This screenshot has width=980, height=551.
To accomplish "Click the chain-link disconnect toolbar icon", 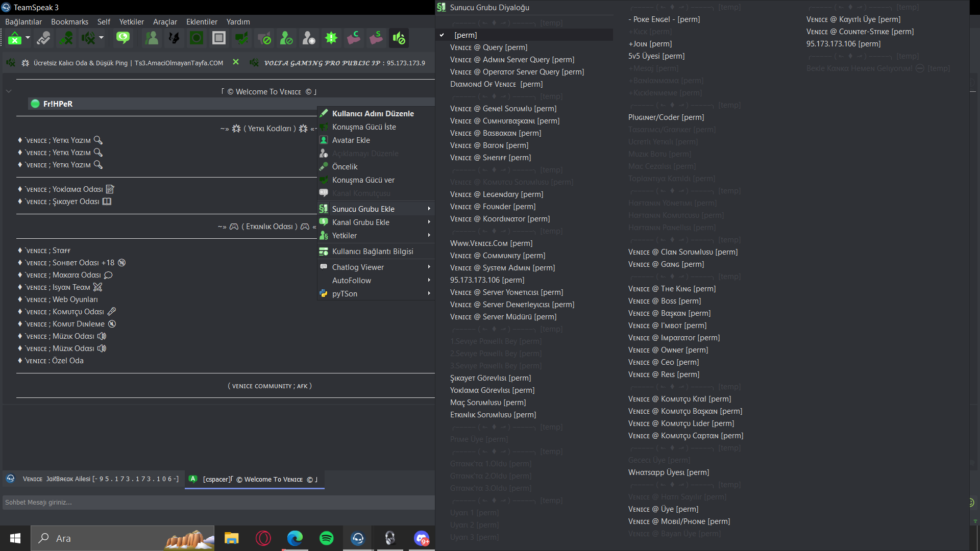I will point(43,38).
